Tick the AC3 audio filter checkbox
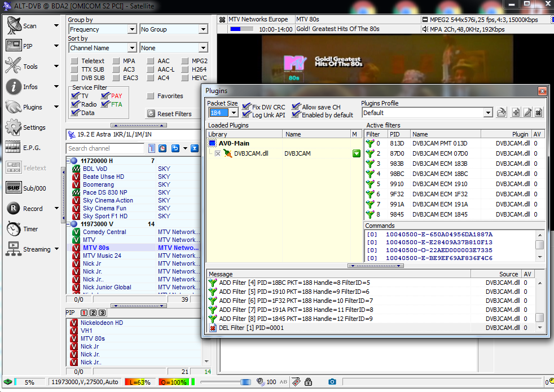Viewport: 554px width, 392px height. tap(116, 69)
